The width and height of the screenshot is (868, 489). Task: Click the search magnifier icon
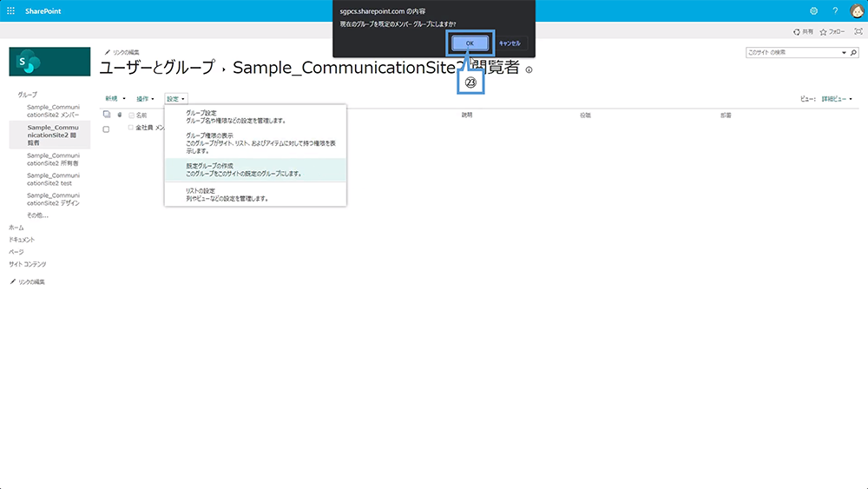click(x=853, y=53)
